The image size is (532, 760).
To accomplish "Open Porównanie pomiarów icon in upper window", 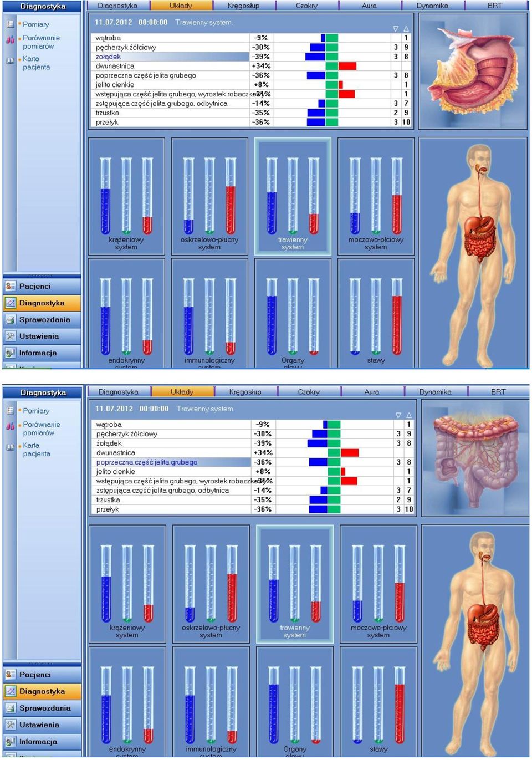I will coord(11,39).
